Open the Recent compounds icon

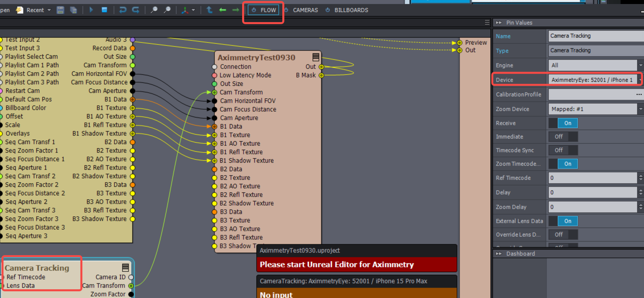point(20,10)
